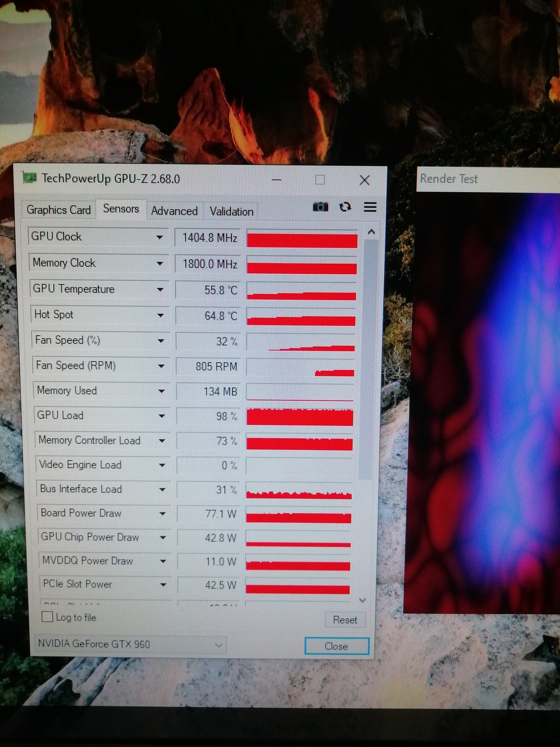Expand the MVDDQ Power Draw dropdown
Viewport: 560px width, 747px height.
(x=163, y=561)
